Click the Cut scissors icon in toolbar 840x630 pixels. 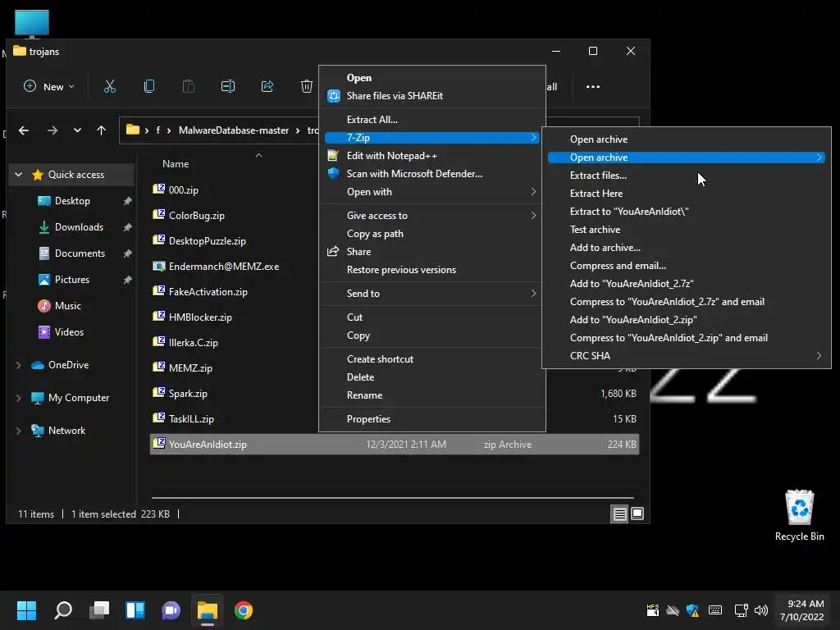pyautogui.click(x=110, y=86)
